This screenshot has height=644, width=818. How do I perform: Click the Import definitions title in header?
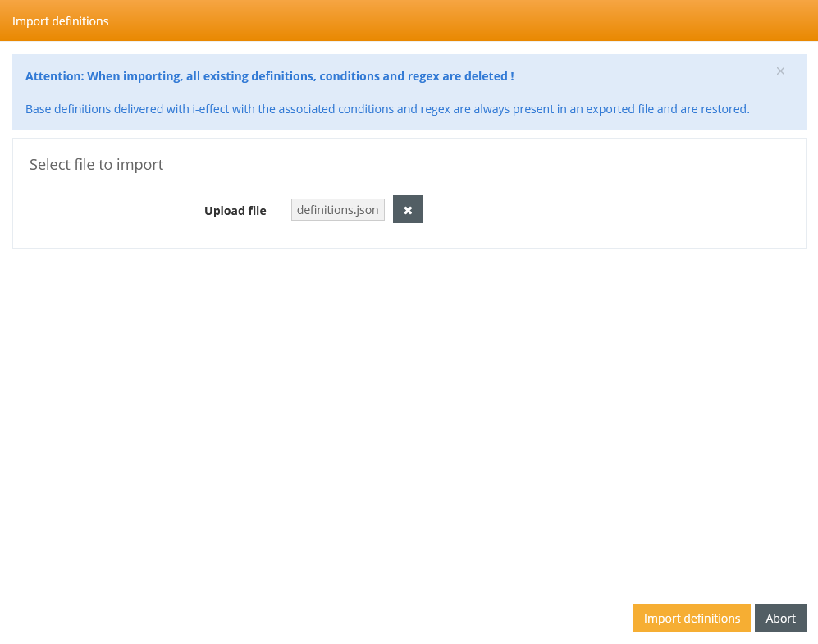click(61, 21)
